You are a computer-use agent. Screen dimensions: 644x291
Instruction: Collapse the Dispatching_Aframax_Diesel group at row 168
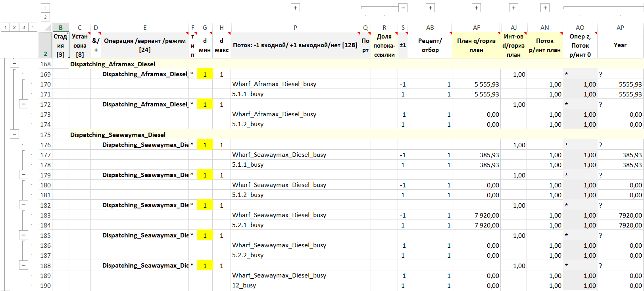14,64
